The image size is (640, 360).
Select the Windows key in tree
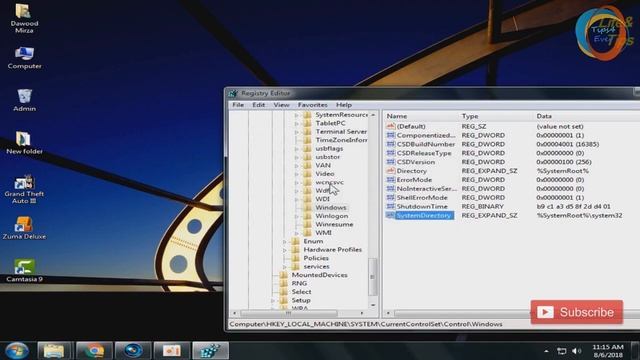(x=331, y=207)
